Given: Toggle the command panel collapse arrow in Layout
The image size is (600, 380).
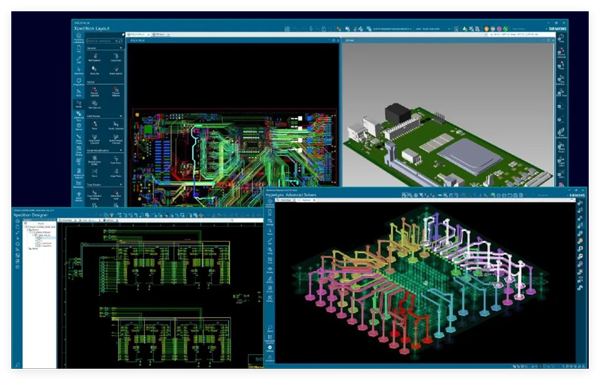Looking at the screenshot, I should (x=123, y=34).
